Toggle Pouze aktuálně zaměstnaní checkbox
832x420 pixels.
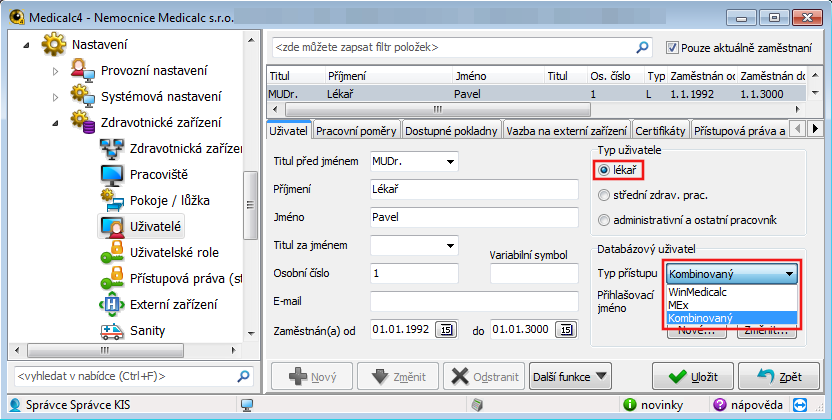[x=672, y=47]
